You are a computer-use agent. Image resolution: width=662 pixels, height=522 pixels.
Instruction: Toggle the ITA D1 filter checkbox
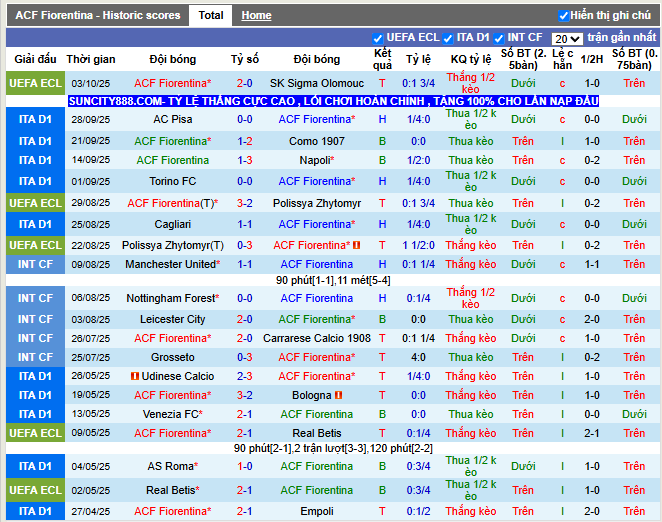click(448, 38)
